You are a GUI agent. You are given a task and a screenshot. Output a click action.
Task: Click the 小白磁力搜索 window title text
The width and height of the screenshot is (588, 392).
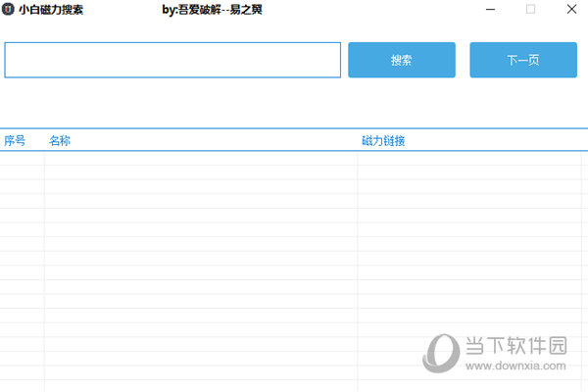click(51, 10)
